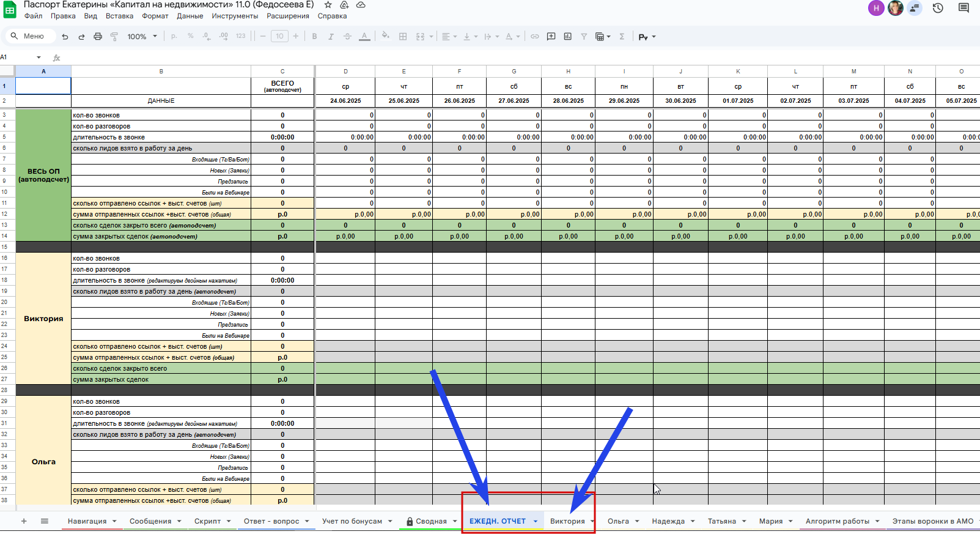This screenshot has height=534, width=980.
Task: Decrease decimal places icon
Action: click(207, 37)
